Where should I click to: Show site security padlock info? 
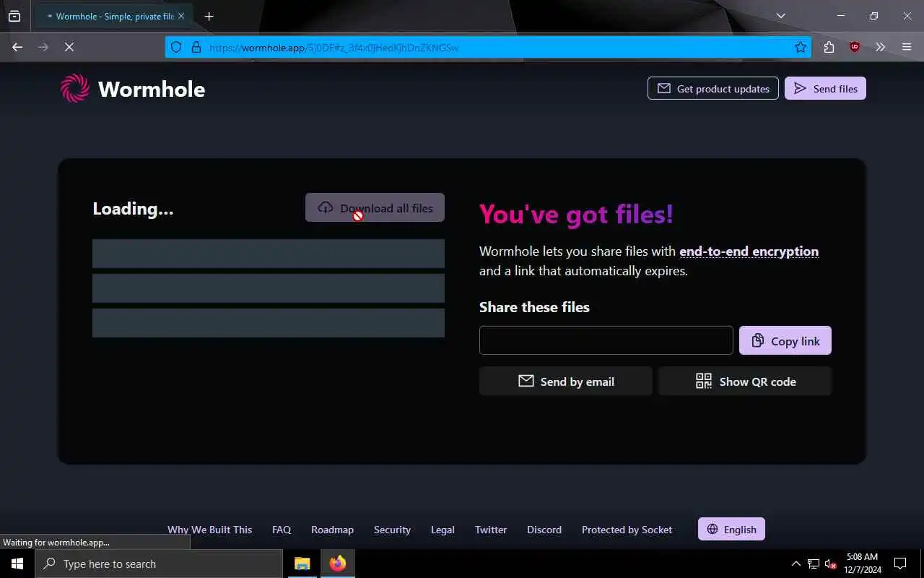click(196, 47)
